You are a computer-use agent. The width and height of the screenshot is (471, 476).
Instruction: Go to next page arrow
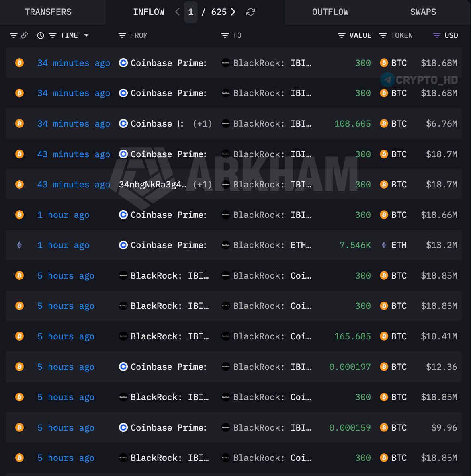click(x=233, y=12)
